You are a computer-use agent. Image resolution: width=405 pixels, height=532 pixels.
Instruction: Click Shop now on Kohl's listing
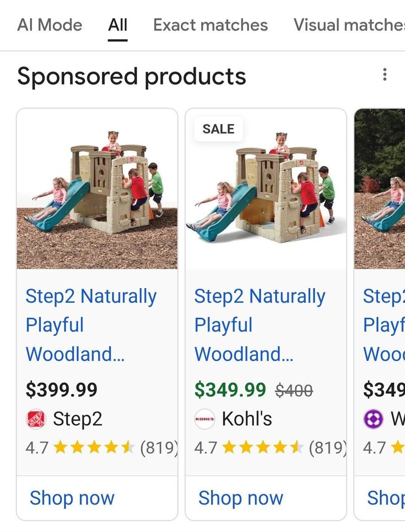point(241,498)
